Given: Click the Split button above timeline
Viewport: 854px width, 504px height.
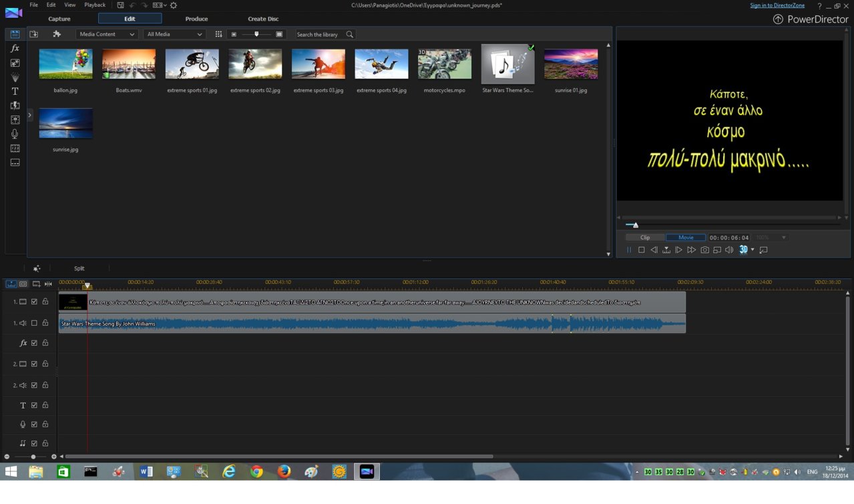Looking at the screenshot, I should 79,268.
